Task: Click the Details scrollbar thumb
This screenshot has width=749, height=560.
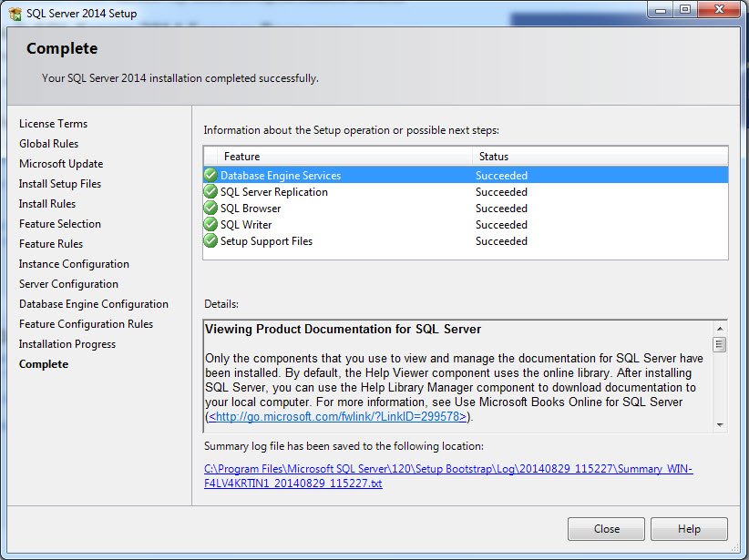Action: pos(719,344)
